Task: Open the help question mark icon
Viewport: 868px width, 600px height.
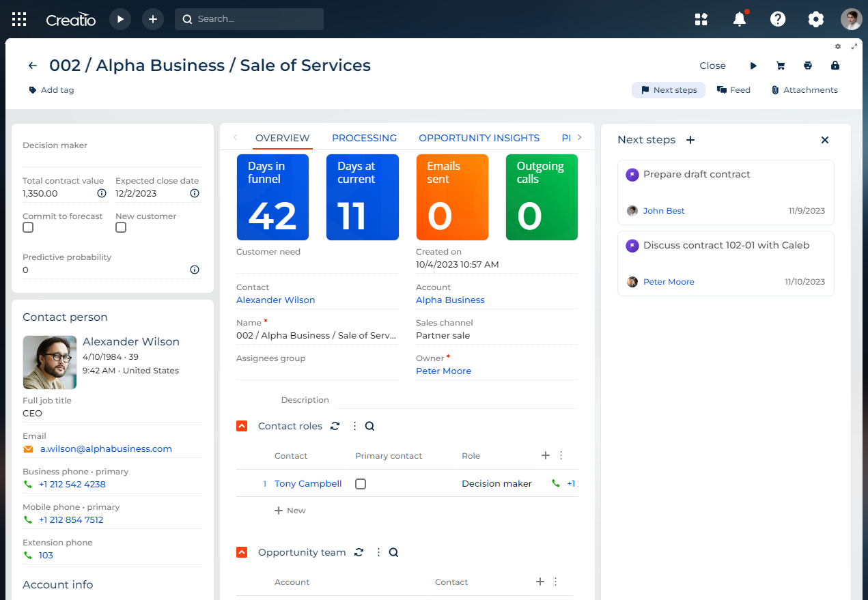Action: tap(777, 19)
